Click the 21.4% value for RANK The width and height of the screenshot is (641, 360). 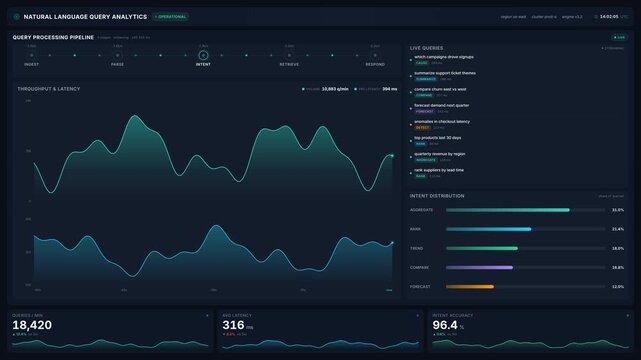(x=618, y=229)
